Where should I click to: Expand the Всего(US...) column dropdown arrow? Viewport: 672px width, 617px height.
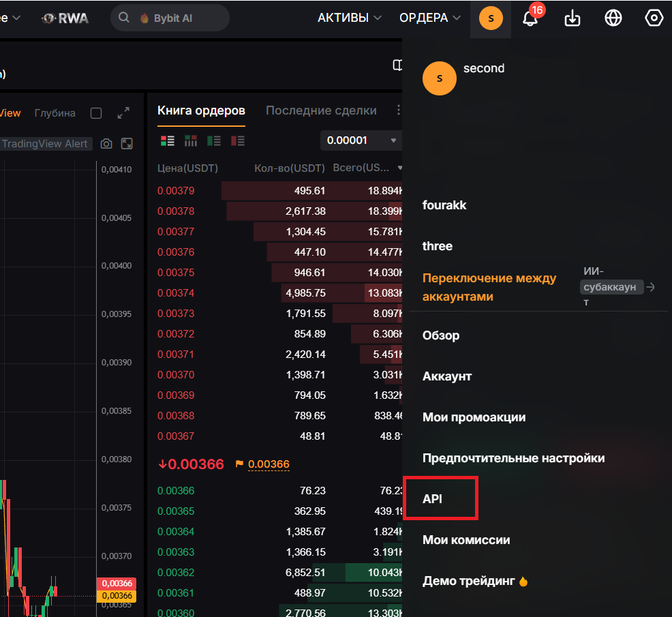399,168
